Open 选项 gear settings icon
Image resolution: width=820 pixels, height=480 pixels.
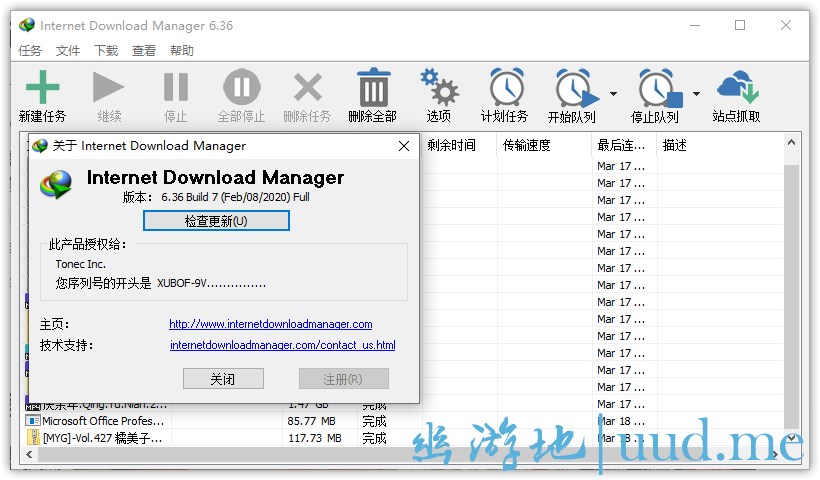point(438,88)
